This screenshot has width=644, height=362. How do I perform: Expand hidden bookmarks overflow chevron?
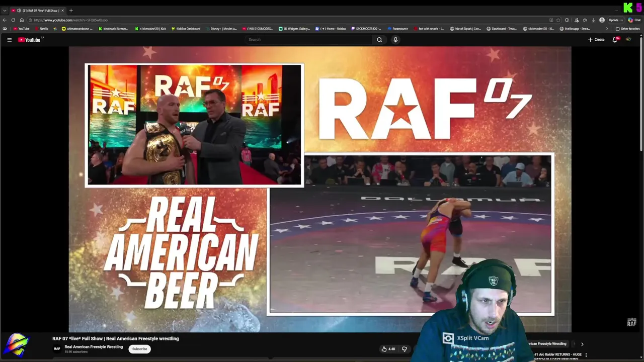click(607, 29)
